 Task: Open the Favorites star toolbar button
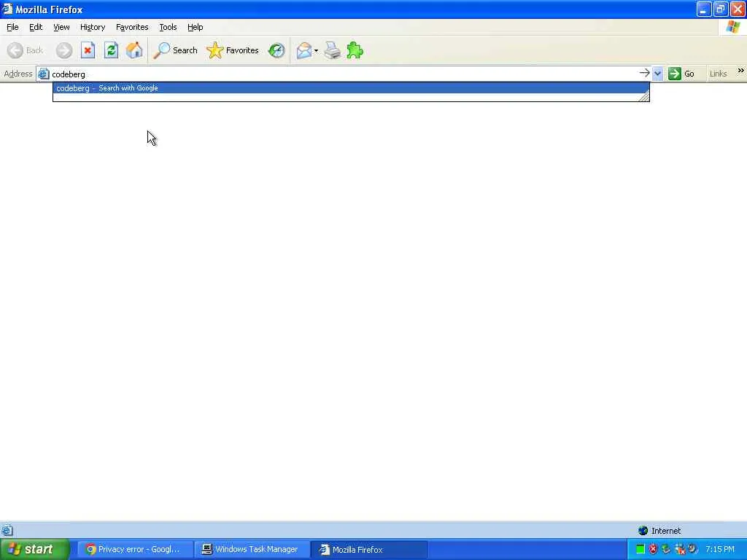pos(233,50)
